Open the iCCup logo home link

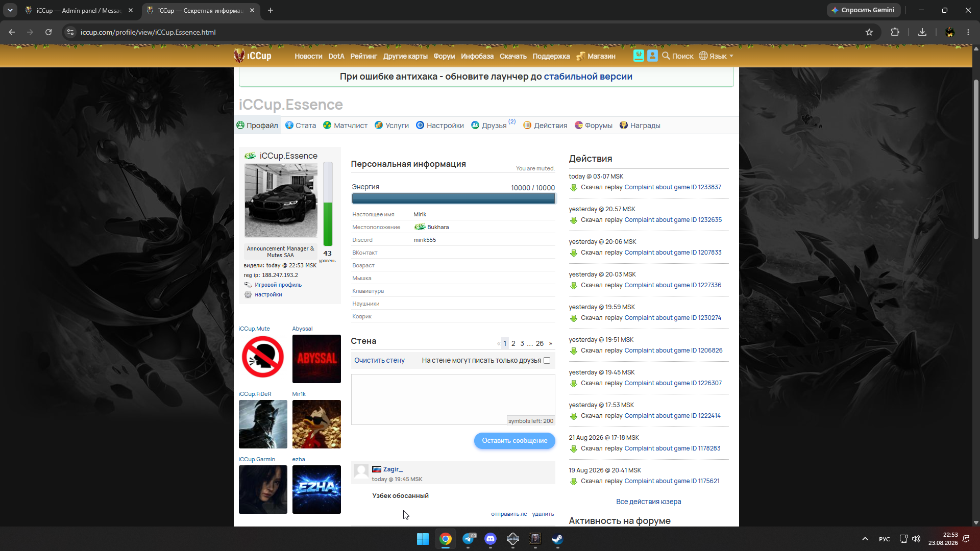[x=253, y=56]
